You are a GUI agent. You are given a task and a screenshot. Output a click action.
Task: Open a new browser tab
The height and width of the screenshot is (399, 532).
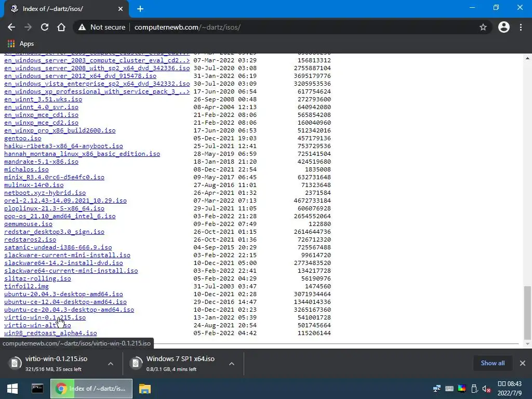tap(140, 9)
